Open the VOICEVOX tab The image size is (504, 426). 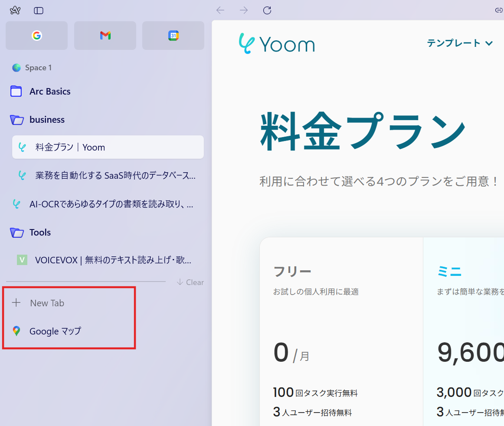click(108, 260)
